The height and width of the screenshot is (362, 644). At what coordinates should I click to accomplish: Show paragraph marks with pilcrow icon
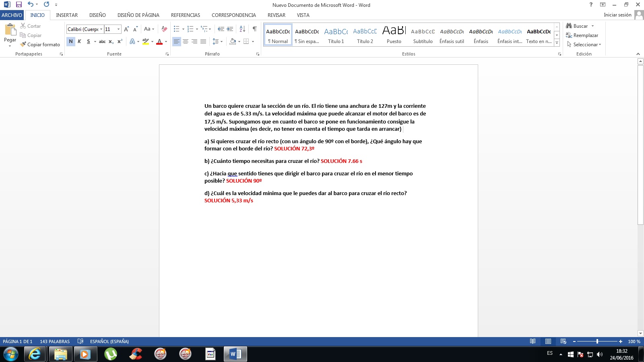point(254,29)
